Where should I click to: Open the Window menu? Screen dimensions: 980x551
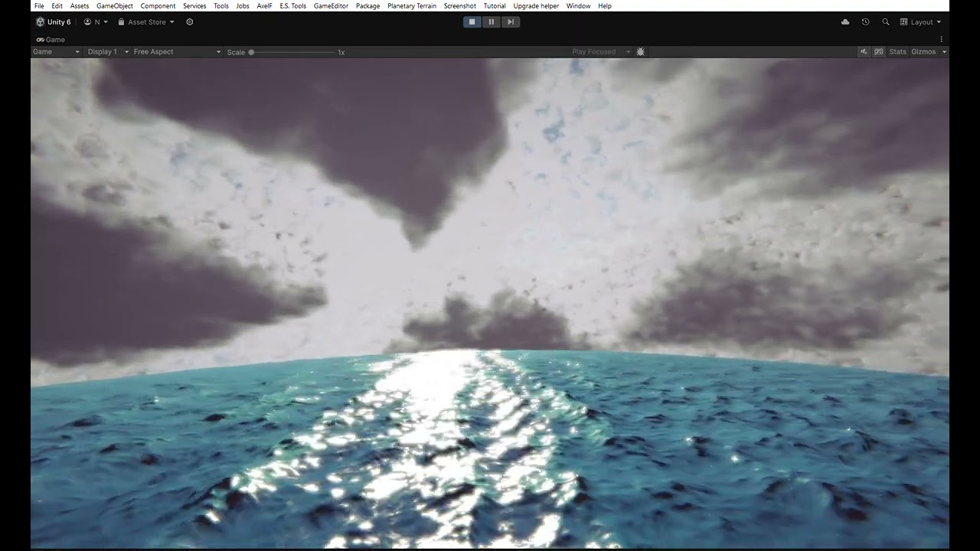578,5
